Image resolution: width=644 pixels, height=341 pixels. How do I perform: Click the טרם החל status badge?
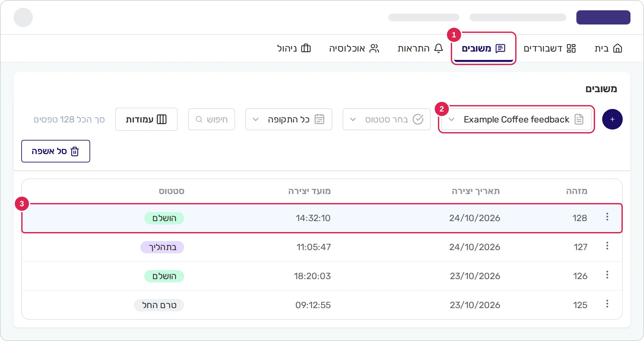tap(159, 305)
